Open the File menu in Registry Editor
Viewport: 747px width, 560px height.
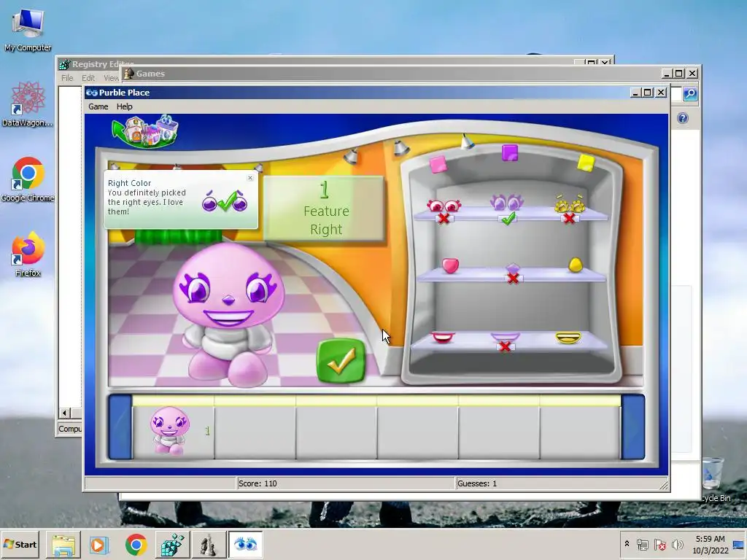pos(67,78)
